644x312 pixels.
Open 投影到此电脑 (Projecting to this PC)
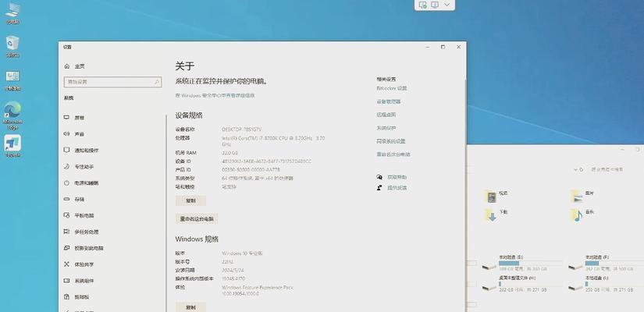84,248
